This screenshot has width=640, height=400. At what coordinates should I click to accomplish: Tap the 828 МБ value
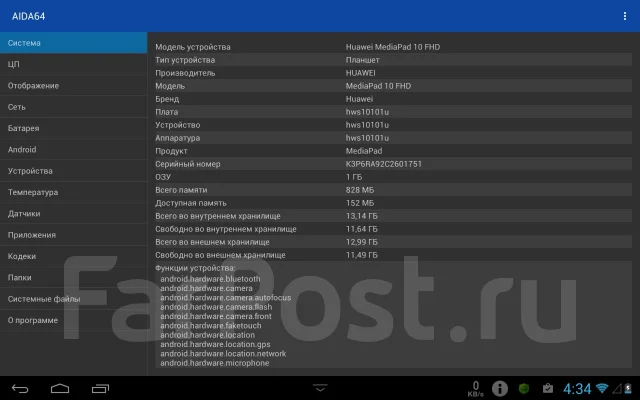tap(360, 190)
